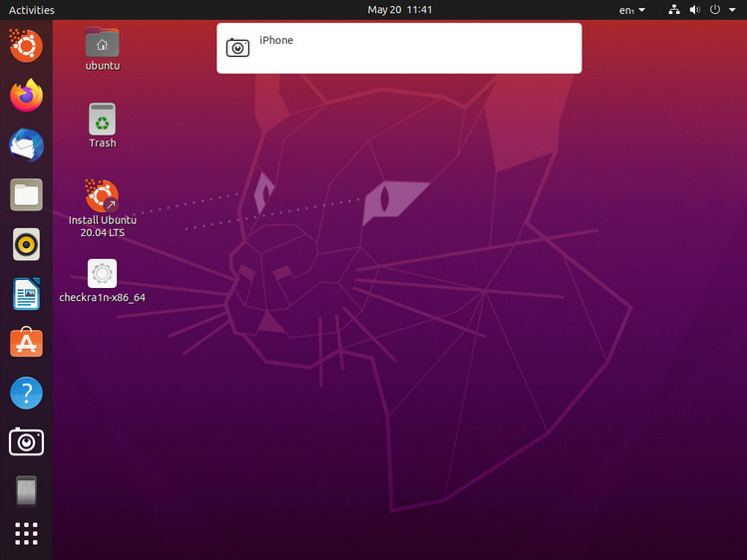
Task: Open Firefox from the dock
Action: pos(27,96)
